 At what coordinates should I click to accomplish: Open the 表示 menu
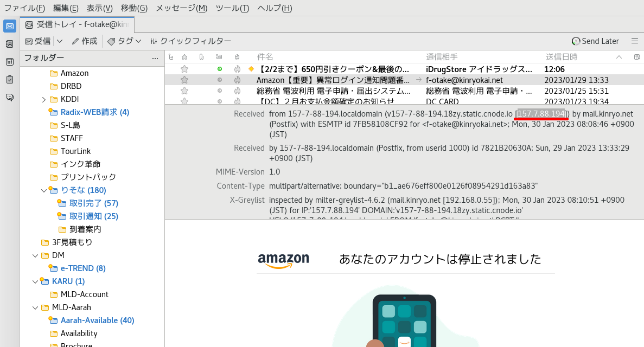(x=99, y=8)
